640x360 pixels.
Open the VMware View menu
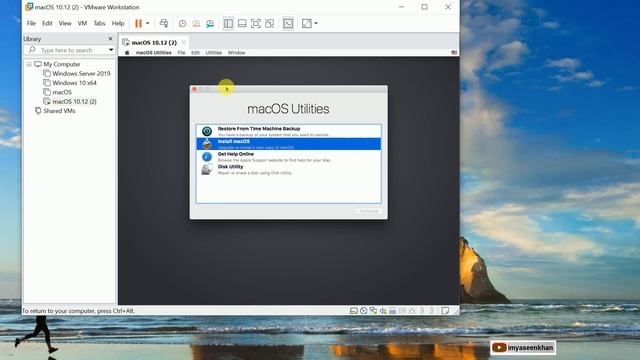click(x=65, y=23)
